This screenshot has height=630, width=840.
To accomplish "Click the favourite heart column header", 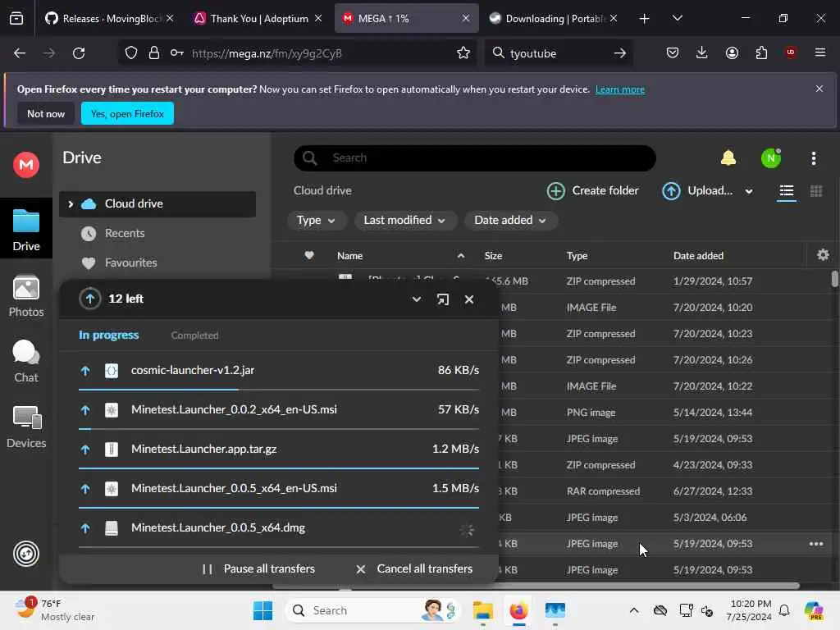I will (x=309, y=256).
